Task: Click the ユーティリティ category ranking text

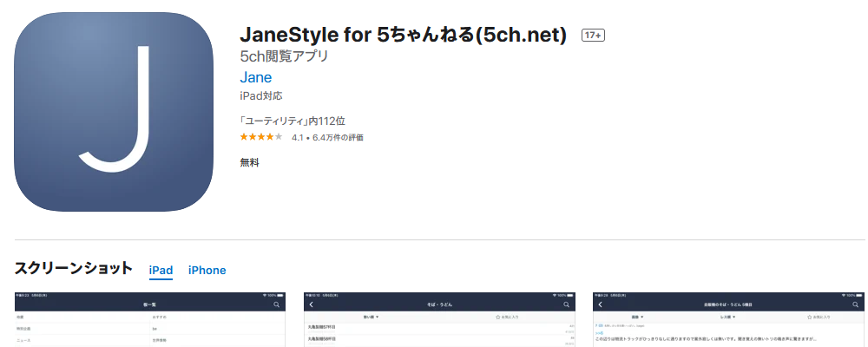Action: [x=293, y=121]
